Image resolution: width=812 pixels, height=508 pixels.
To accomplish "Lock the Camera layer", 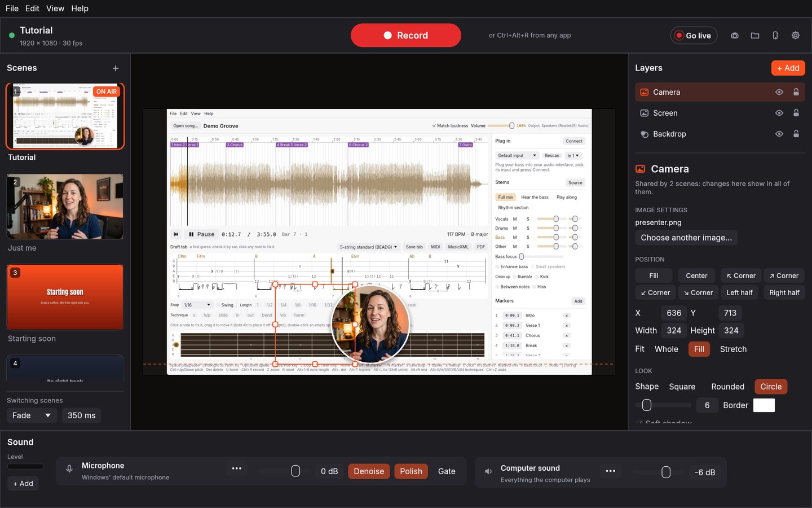I will click(796, 92).
